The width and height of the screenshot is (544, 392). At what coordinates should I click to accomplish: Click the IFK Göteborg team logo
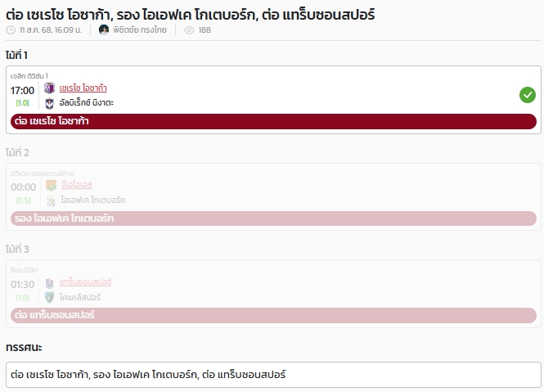pos(51,201)
